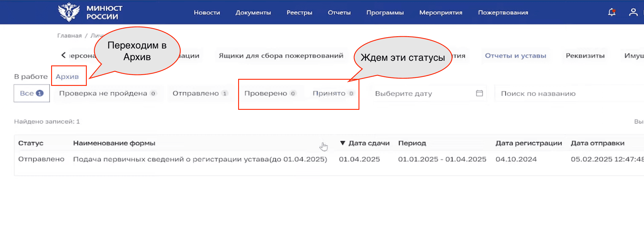Switch to the В работе tab

point(31,77)
